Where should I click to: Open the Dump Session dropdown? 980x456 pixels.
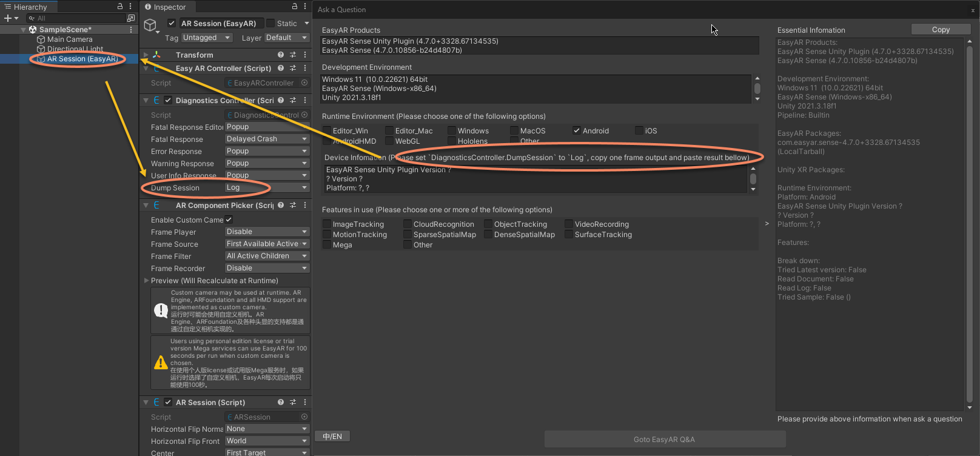point(267,187)
